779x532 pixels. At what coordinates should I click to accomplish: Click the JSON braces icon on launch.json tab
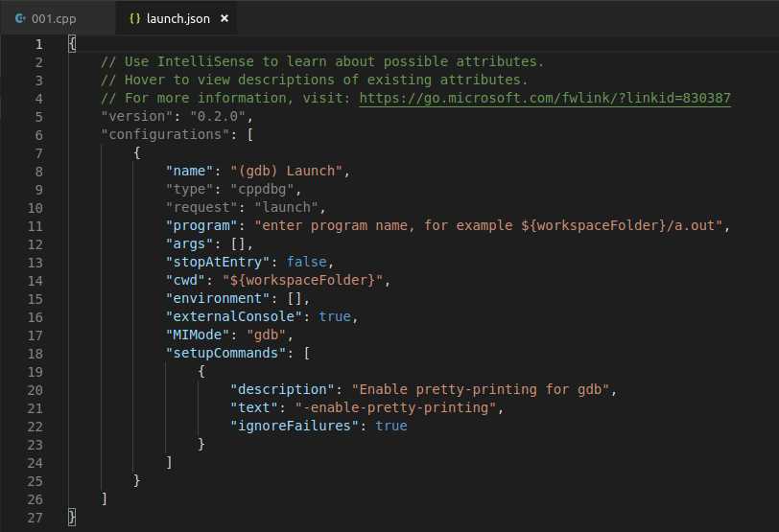134,18
